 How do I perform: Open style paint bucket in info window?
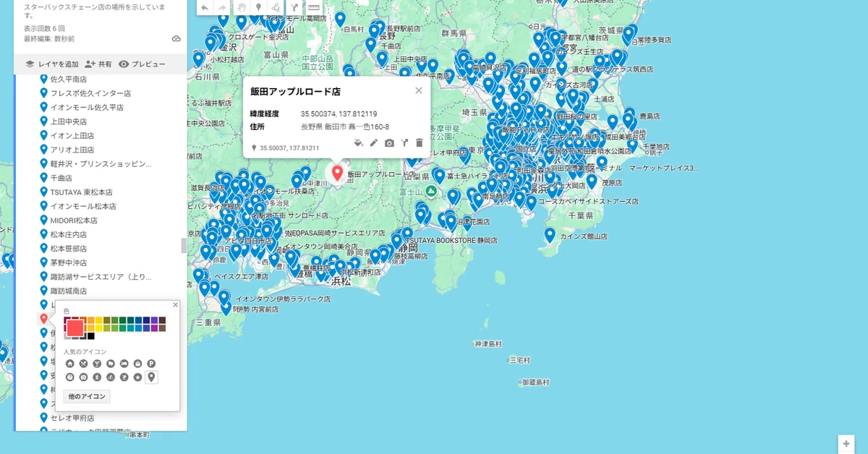coord(359,143)
